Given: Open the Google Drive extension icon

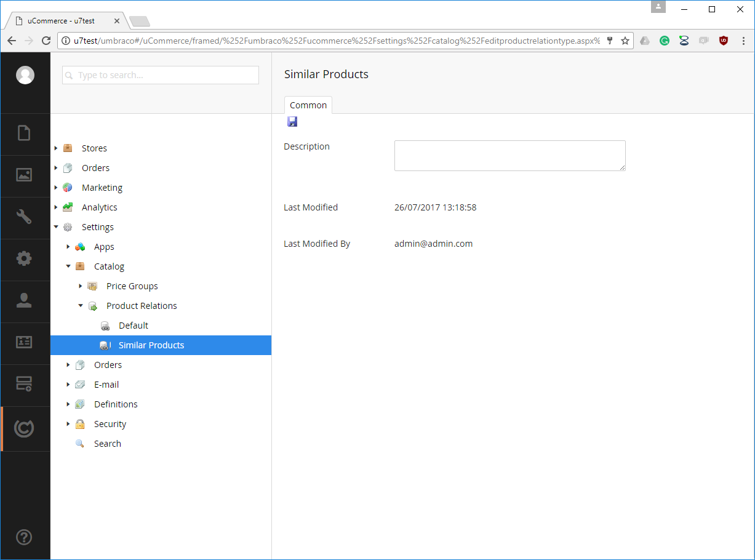Looking at the screenshot, I should pos(645,41).
